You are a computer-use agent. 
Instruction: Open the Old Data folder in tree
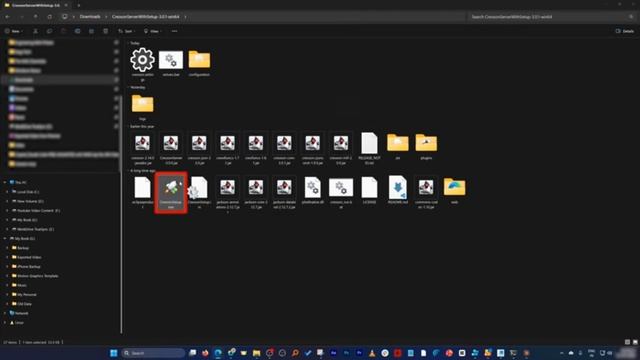tap(22, 304)
